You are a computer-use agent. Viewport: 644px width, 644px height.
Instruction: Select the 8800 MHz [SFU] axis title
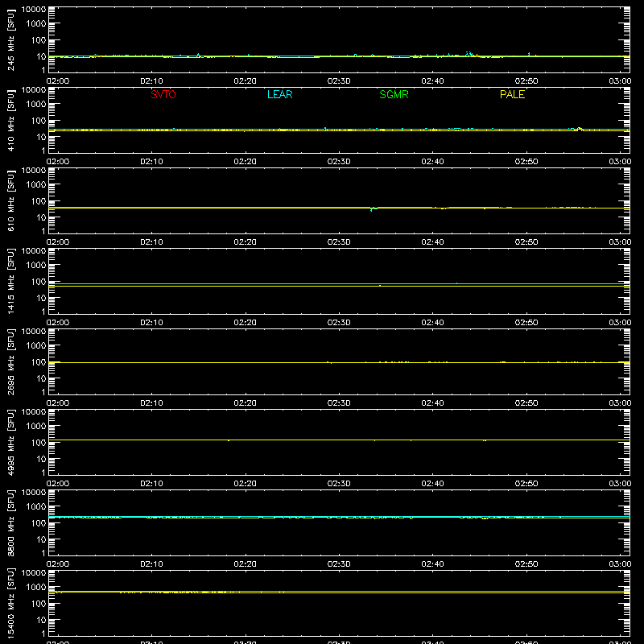click(x=10, y=522)
